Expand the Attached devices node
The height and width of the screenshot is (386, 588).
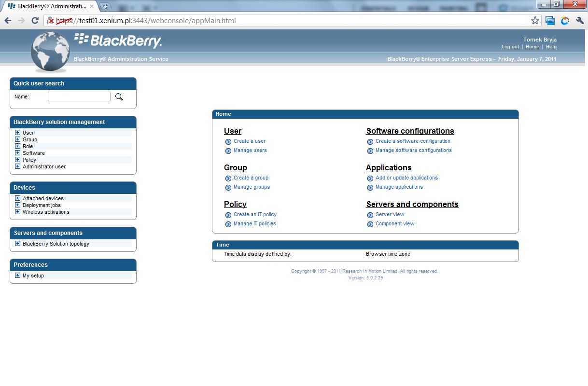click(17, 198)
